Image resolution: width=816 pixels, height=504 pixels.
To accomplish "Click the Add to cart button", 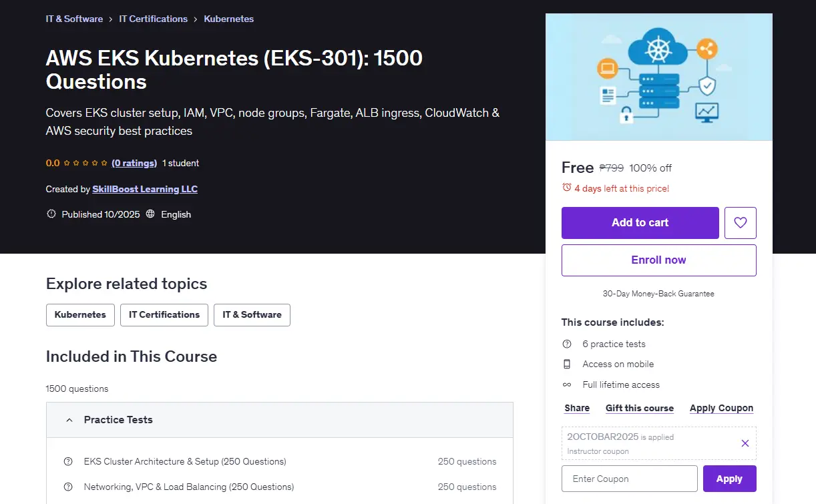I will 640,223.
